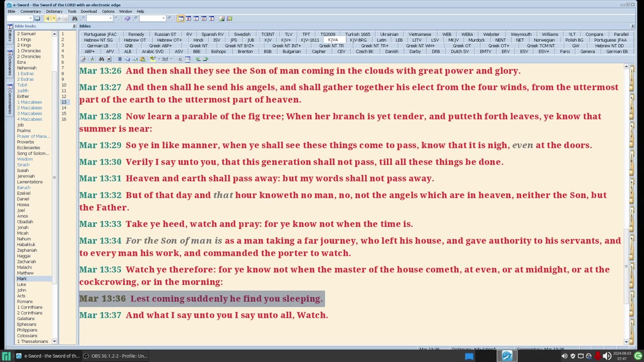Pin the Bibles panel with its pin icon
Screen dimensions: 644x362
(632, 26)
